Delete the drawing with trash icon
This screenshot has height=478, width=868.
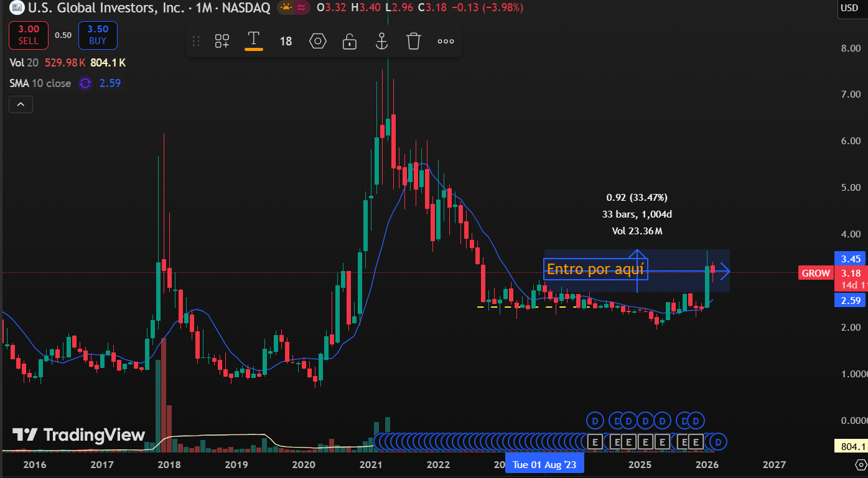point(414,41)
